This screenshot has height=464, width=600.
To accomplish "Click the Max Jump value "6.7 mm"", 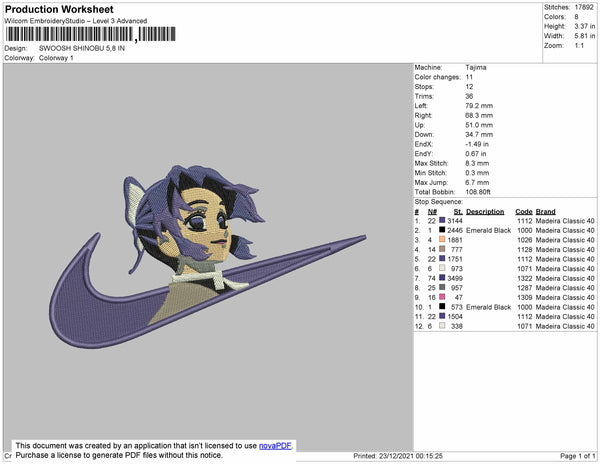I will 477,182.
